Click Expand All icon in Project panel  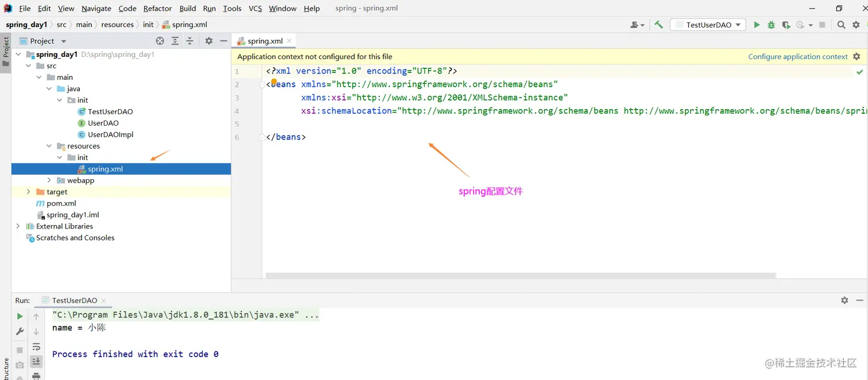click(x=175, y=41)
